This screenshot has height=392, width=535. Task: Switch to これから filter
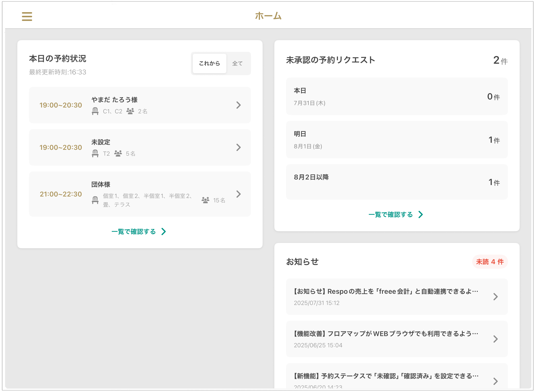(x=209, y=63)
